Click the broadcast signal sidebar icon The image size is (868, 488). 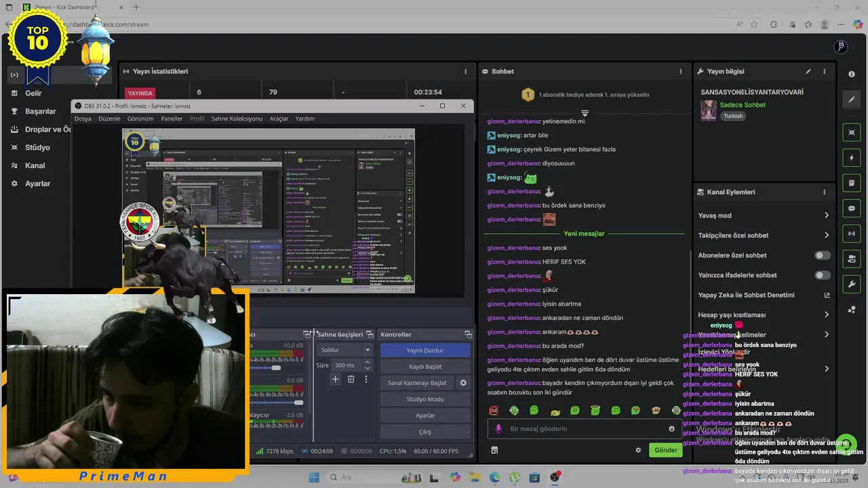click(852, 234)
